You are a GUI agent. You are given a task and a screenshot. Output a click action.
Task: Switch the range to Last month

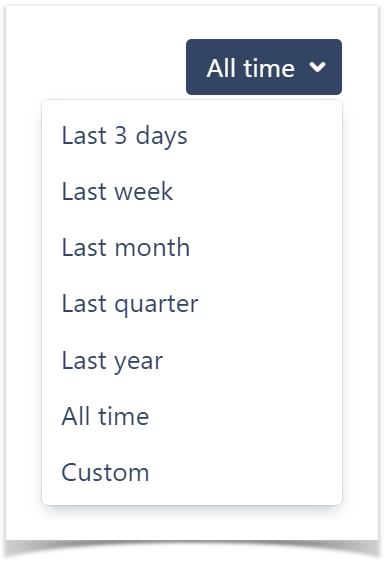(192, 247)
